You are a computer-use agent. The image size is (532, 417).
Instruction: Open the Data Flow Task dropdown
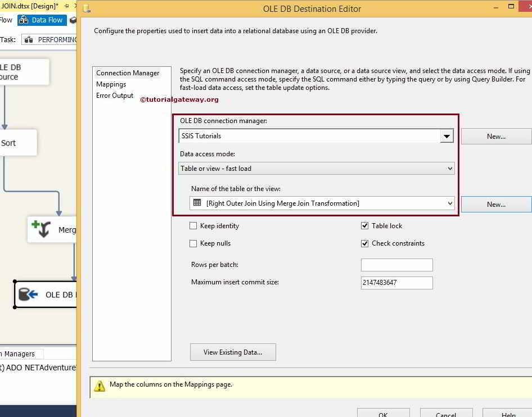tap(49, 40)
